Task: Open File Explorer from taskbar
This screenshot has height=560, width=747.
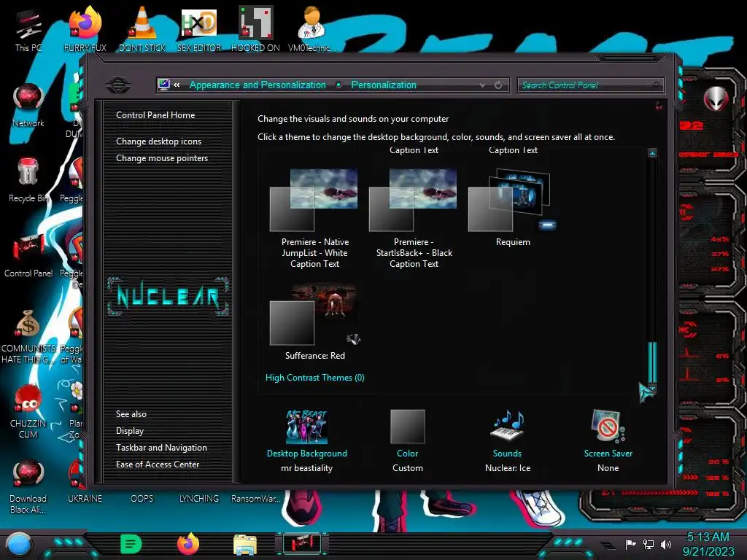Action: tap(245, 545)
